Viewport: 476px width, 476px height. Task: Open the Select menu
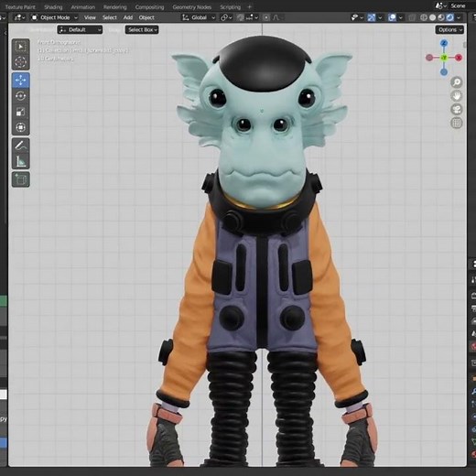[x=110, y=17]
